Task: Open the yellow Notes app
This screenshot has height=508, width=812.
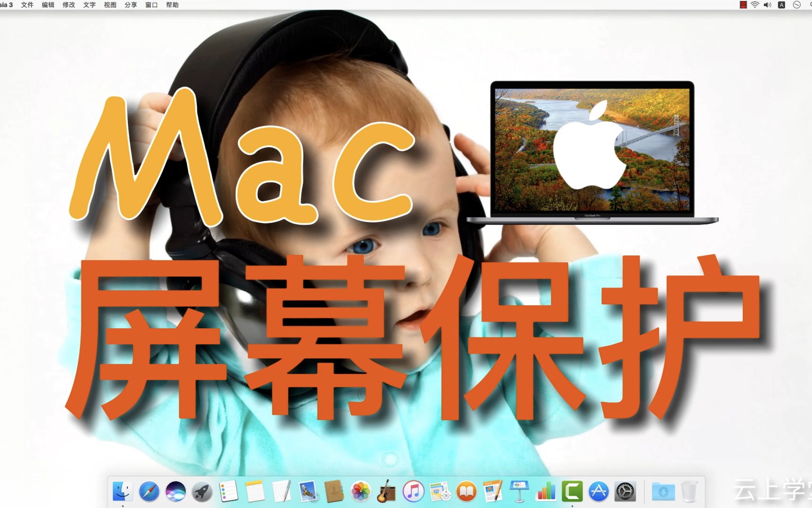Action: [x=255, y=491]
